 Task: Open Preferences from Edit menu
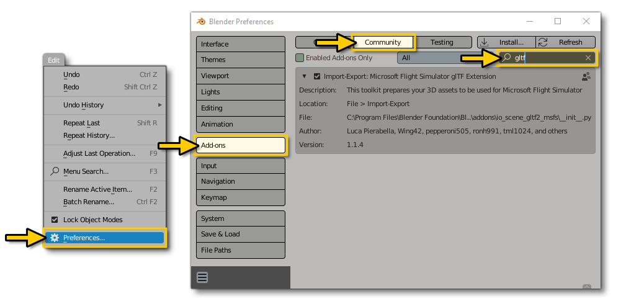click(105, 238)
